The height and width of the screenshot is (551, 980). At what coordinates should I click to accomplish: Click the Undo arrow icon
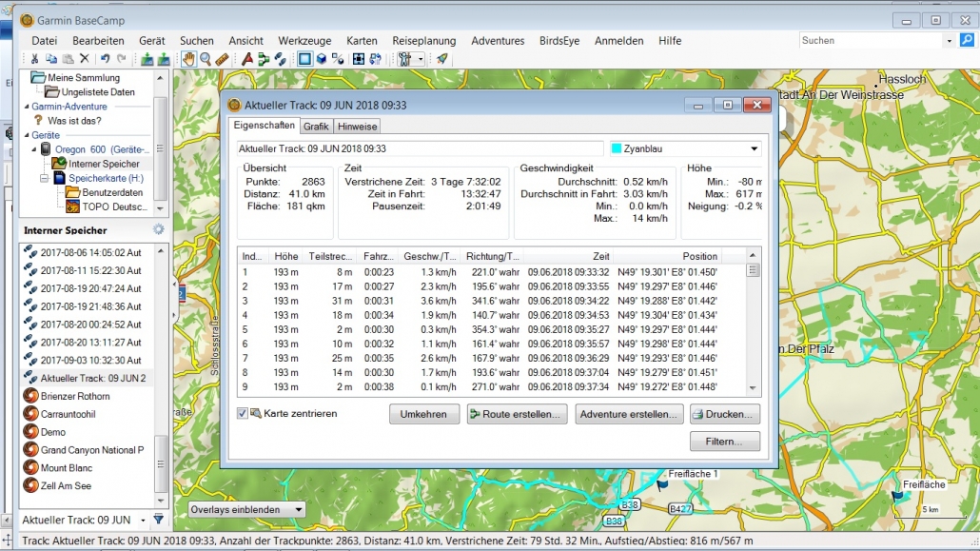(105, 59)
